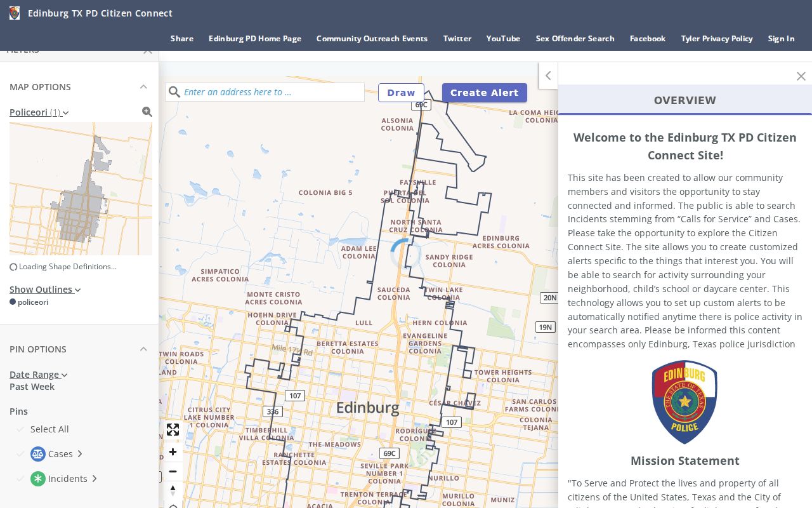Open Community Outreach Events

coord(372,39)
